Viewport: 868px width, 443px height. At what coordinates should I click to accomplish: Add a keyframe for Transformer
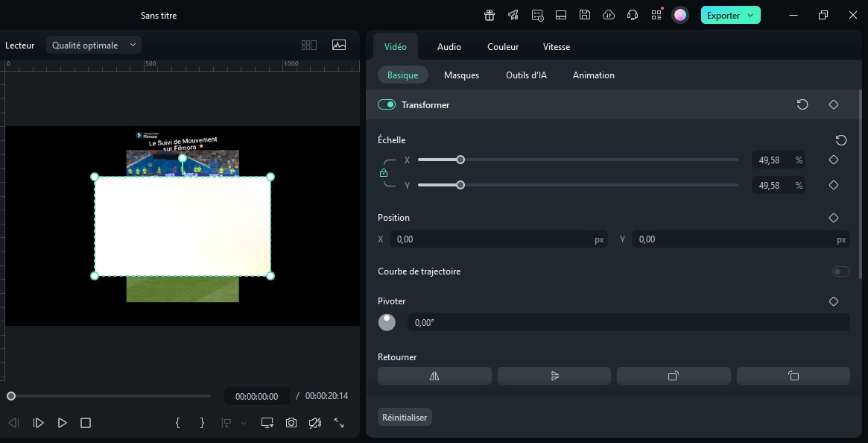point(834,104)
